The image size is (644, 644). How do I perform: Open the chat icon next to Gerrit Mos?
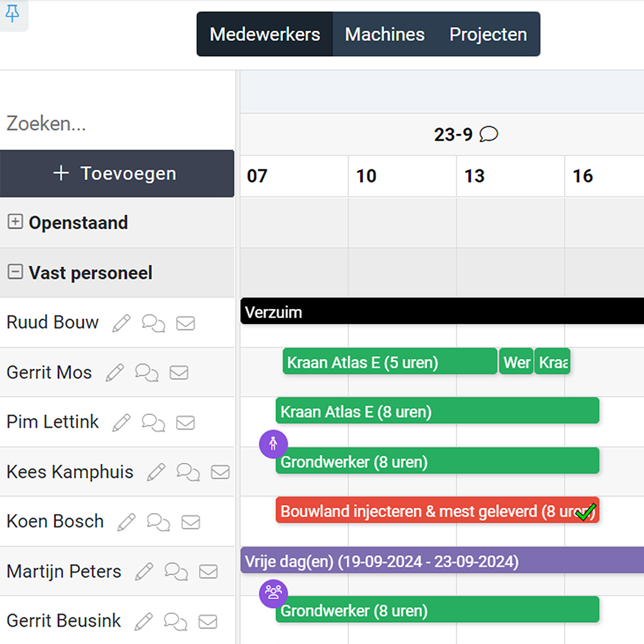tap(147, 372)
